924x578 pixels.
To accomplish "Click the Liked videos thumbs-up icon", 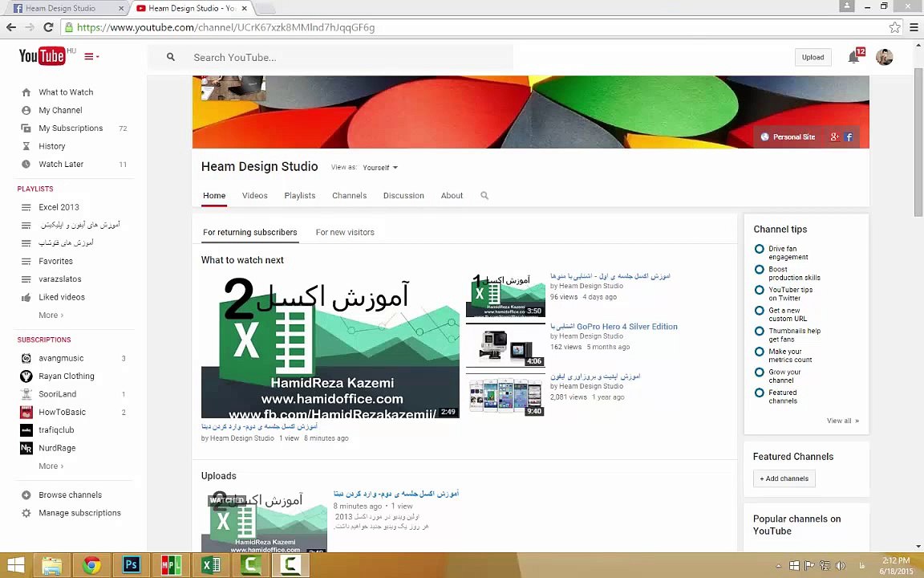I will click(26, 297).
